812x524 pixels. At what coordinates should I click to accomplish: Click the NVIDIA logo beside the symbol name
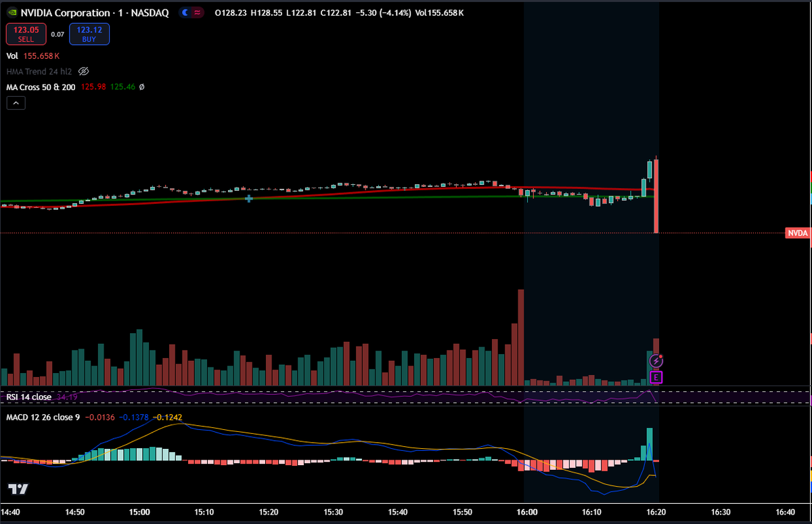(12, 12)
